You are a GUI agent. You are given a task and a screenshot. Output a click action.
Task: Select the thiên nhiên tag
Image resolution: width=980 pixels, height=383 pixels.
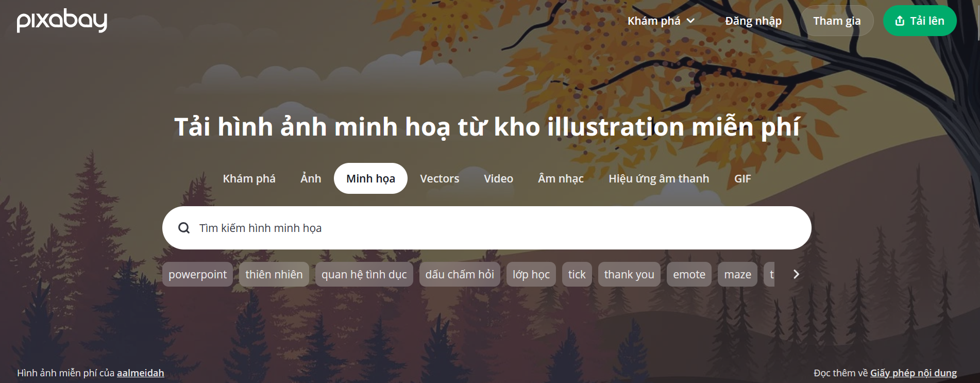coord(274,274)
